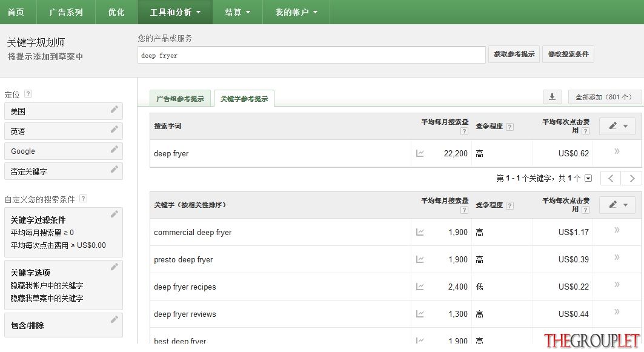Click 修改搜索条件 button

568,54
